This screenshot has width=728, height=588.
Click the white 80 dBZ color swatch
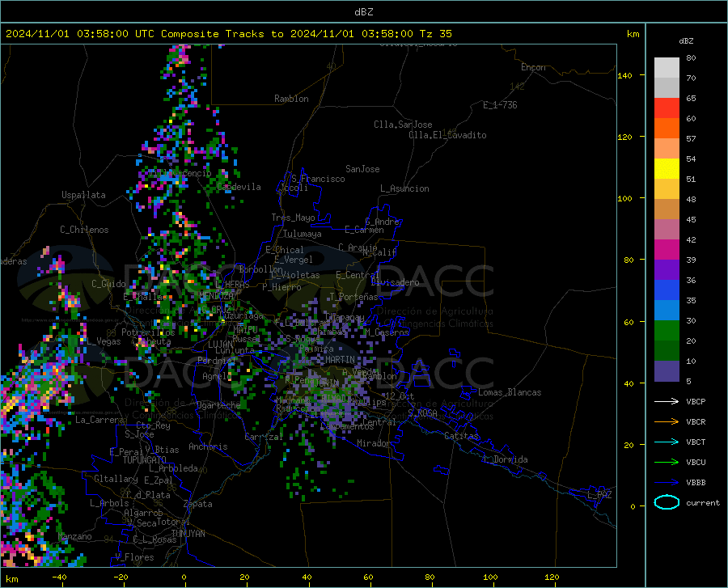[667, 67]
